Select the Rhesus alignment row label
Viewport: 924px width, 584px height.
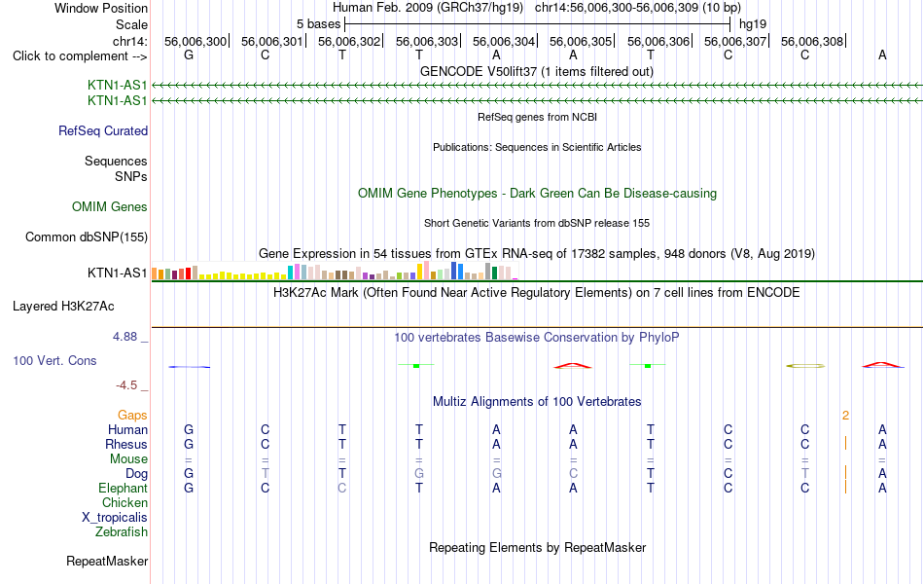pos(126,444)
